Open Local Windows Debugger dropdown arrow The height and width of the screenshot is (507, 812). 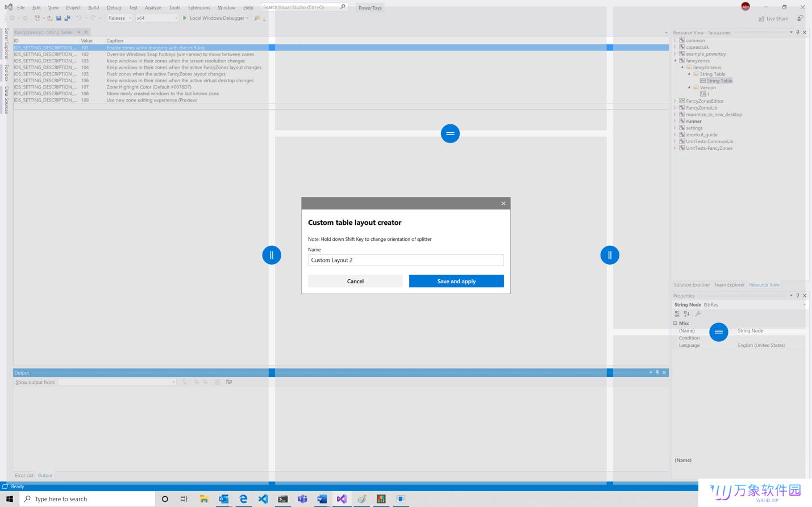(247, 18)
